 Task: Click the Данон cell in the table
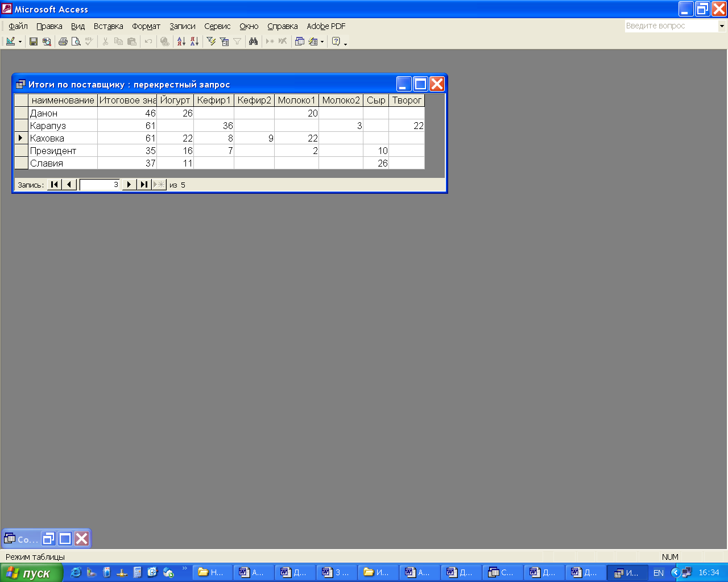pyautogui.click(x=63, y=113)
